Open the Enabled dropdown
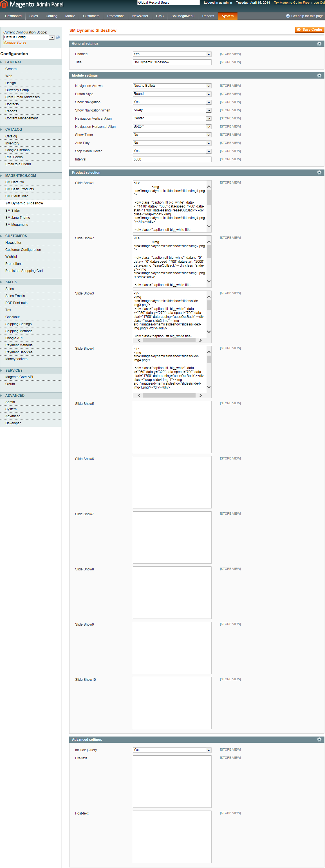 tap(172, 54)
